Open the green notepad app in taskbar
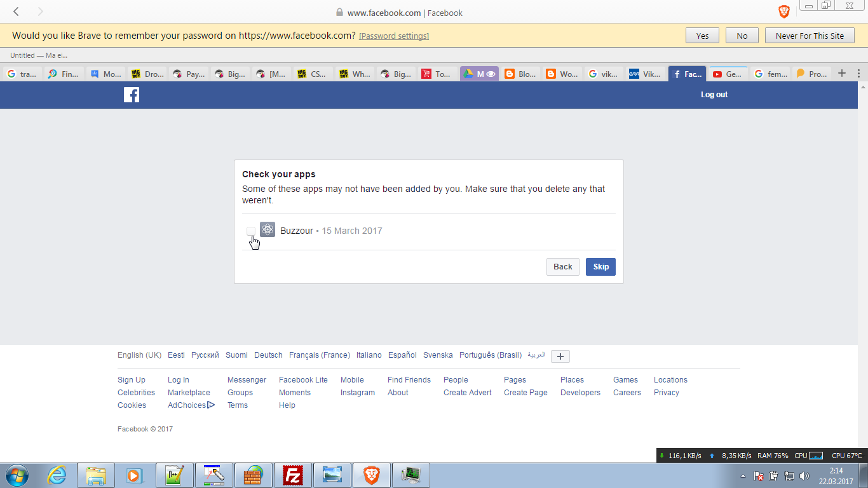The image size is (868, 488). (x=175, y=475)
